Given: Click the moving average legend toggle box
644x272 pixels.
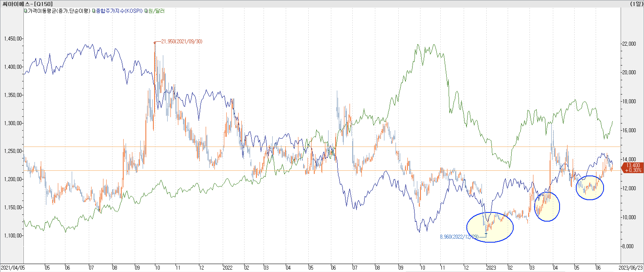Looking at the screenshot, I should tap(26, 11).
